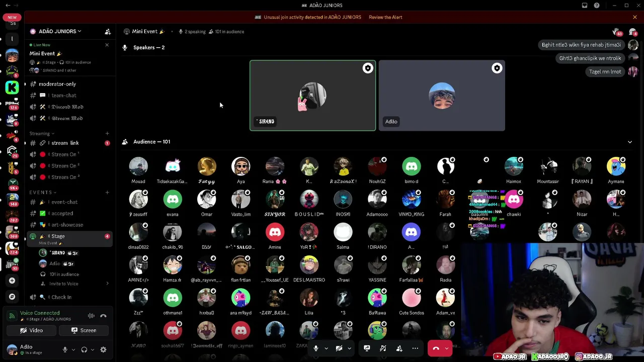The width and height of the screenshot is (644, 362).
Task: Open microphone options arrow in stage controls
Action: pos(326,348)
